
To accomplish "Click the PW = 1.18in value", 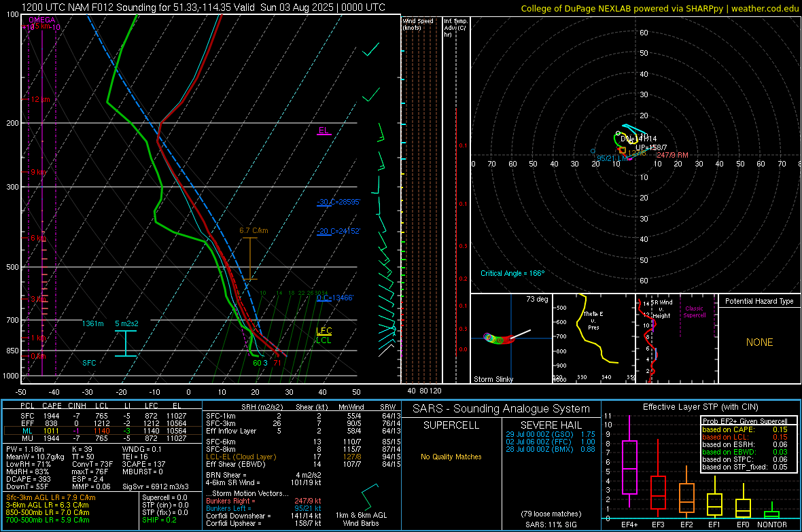I will (25, 450).
